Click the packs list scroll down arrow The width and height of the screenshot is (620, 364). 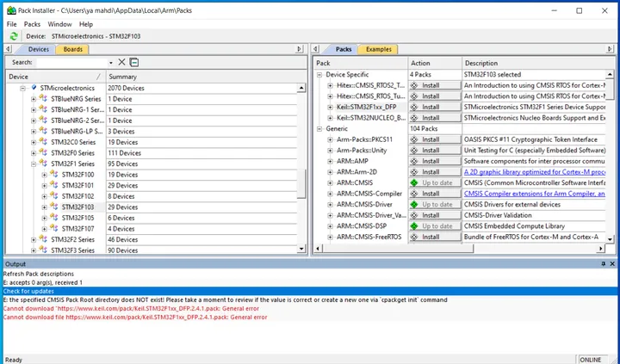[610, 239]
